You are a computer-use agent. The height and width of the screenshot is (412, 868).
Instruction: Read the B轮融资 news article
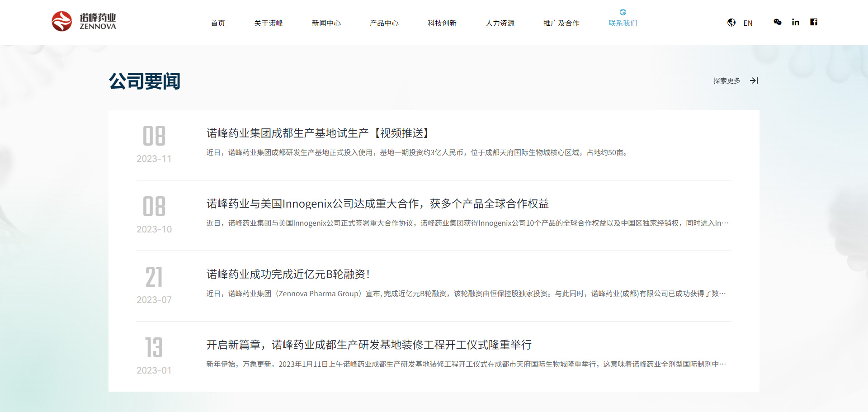(x=288, y=274)
